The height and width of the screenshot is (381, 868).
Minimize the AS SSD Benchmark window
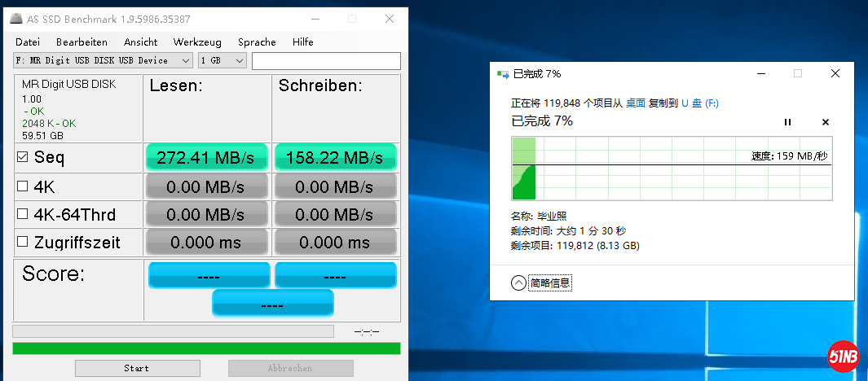pyautogui.click(x=314, y=18)
